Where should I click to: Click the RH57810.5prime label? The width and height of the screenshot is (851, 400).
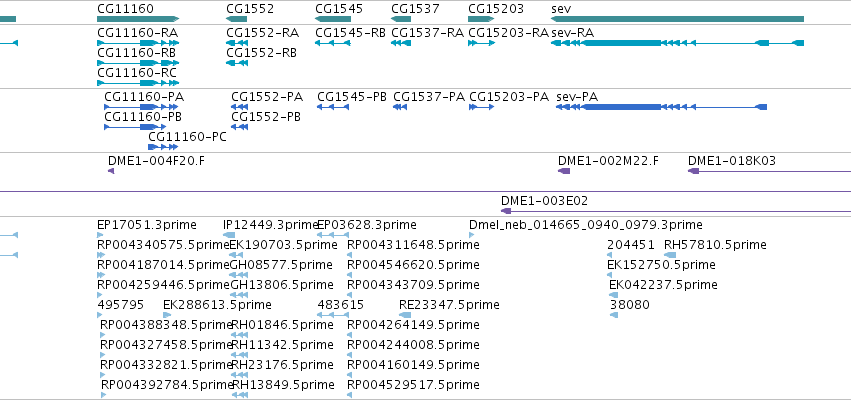(x=715, y=245)
